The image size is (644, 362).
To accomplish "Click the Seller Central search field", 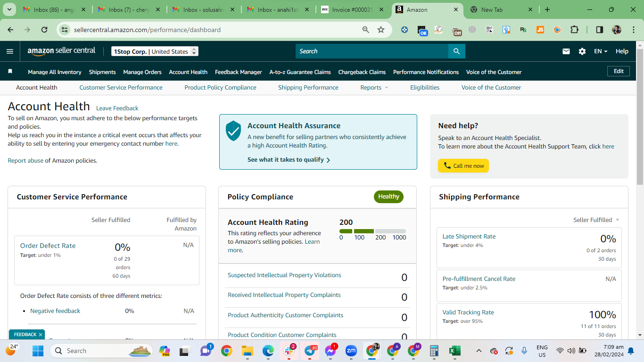I will [372, 51].
